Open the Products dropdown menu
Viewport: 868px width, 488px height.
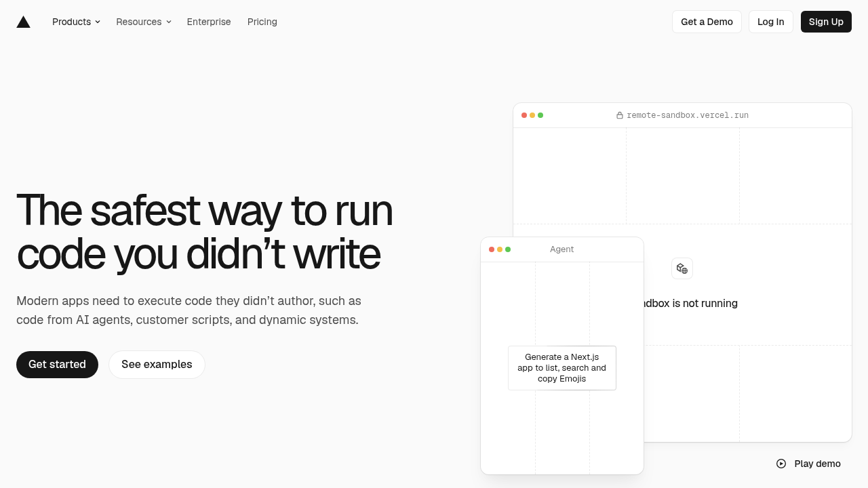pos(76,22)
